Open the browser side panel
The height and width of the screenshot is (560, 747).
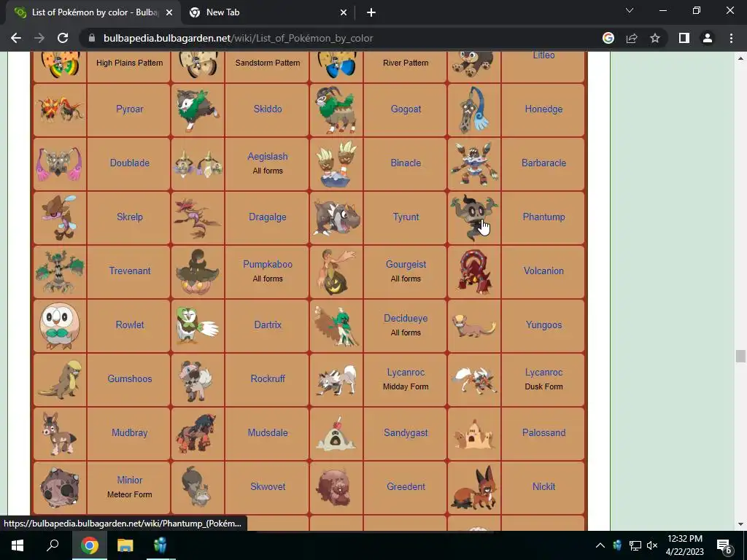[684, 38]
